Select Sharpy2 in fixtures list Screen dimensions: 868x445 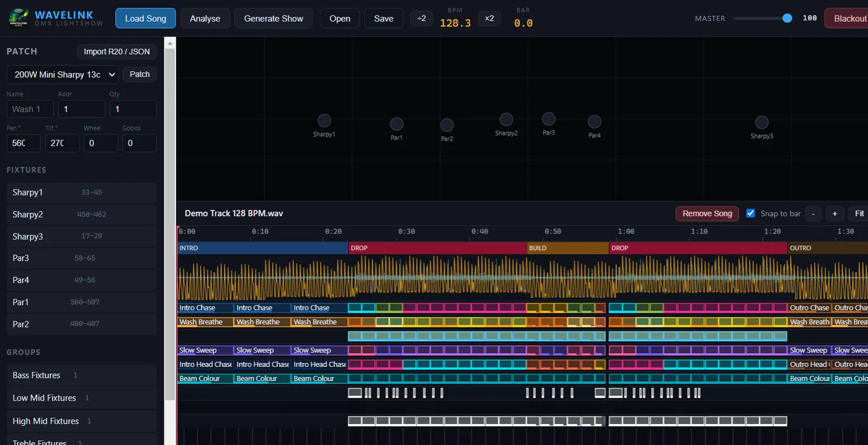pos(81,215)
